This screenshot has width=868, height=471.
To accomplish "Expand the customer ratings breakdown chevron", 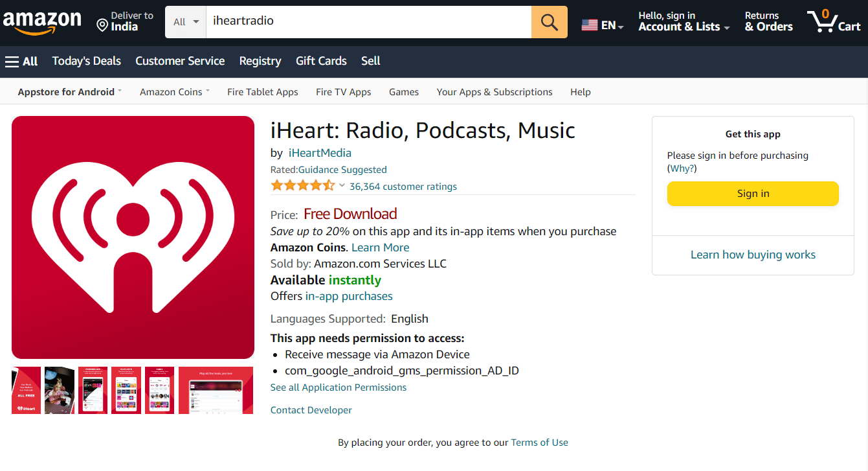I will pyautogui.click(x=342, y=185).
